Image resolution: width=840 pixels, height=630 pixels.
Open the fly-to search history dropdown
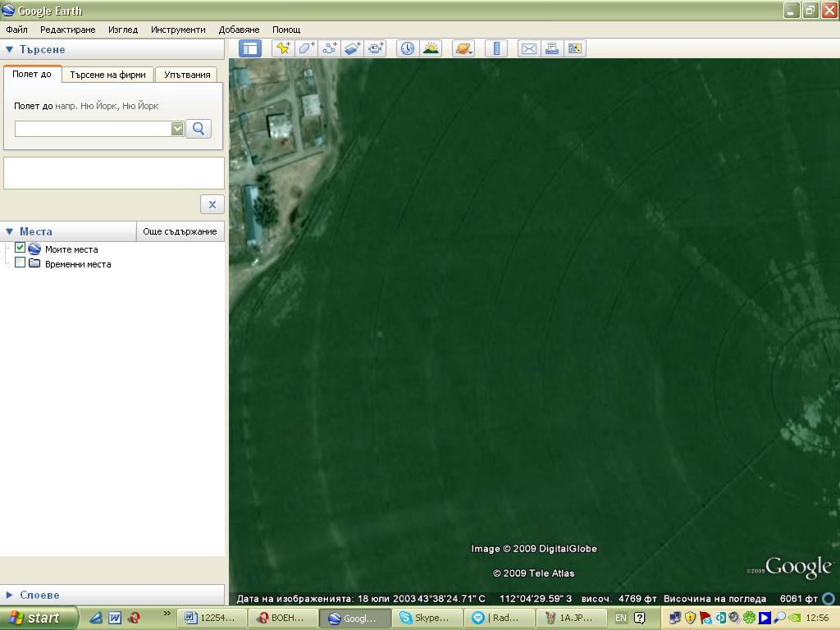tap(177, 129)
